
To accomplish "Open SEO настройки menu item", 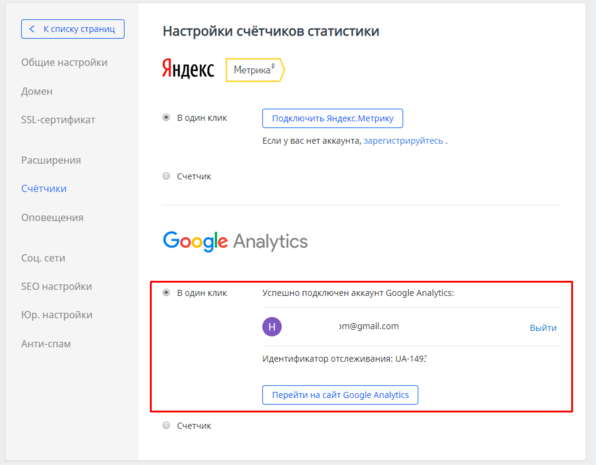I will [57, 286].
